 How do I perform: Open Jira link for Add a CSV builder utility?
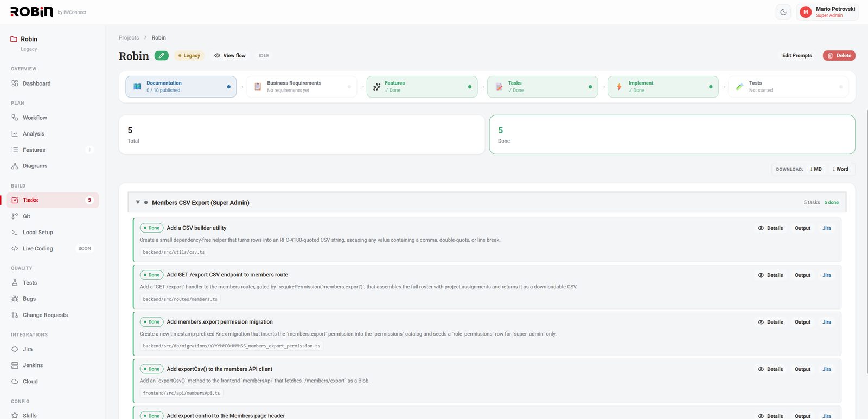(x=827, y=228)
